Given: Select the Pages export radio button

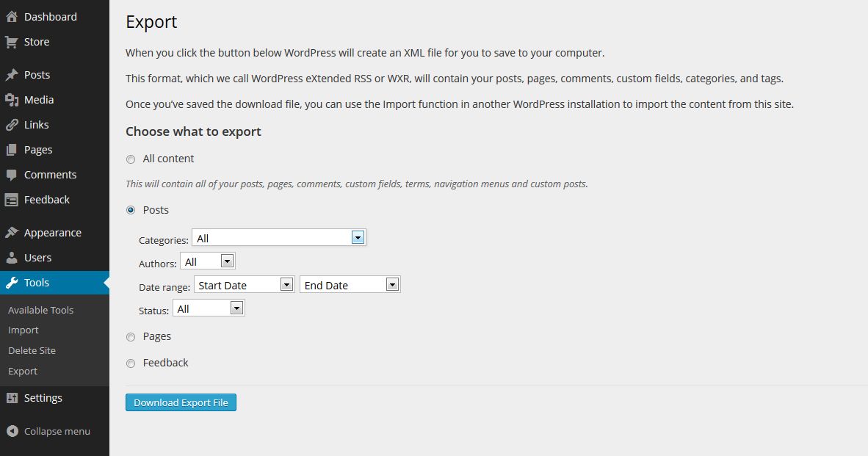Looking at the screenshot, I should [x=131, y=337].
